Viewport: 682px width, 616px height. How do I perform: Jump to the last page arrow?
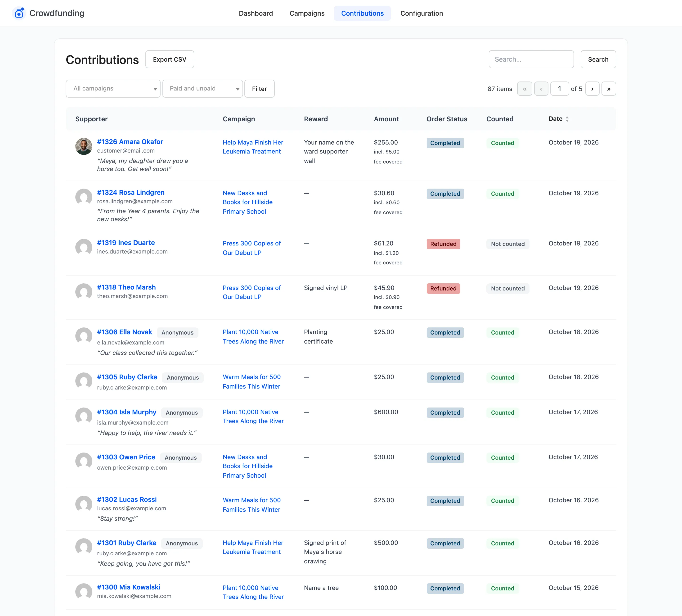(x=609, y=89)
